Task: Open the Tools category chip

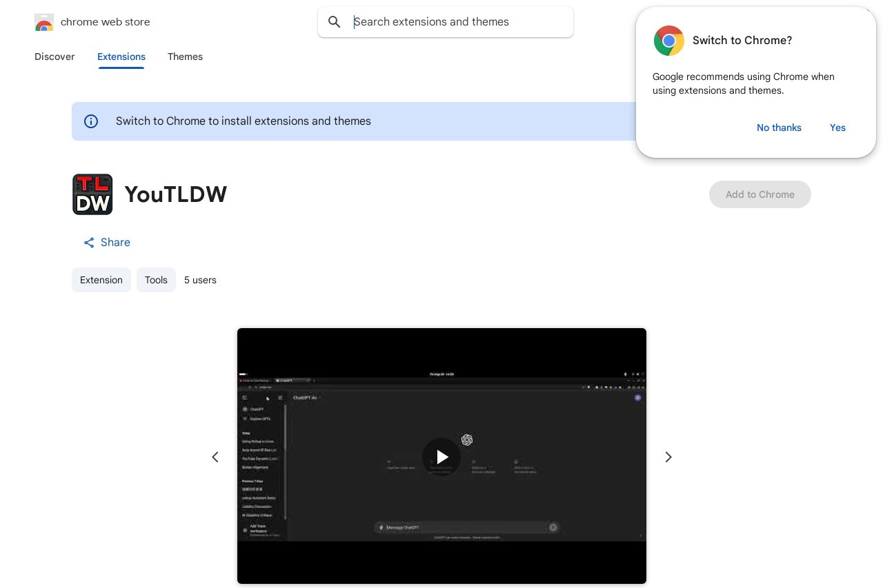Action: point(156,280)
